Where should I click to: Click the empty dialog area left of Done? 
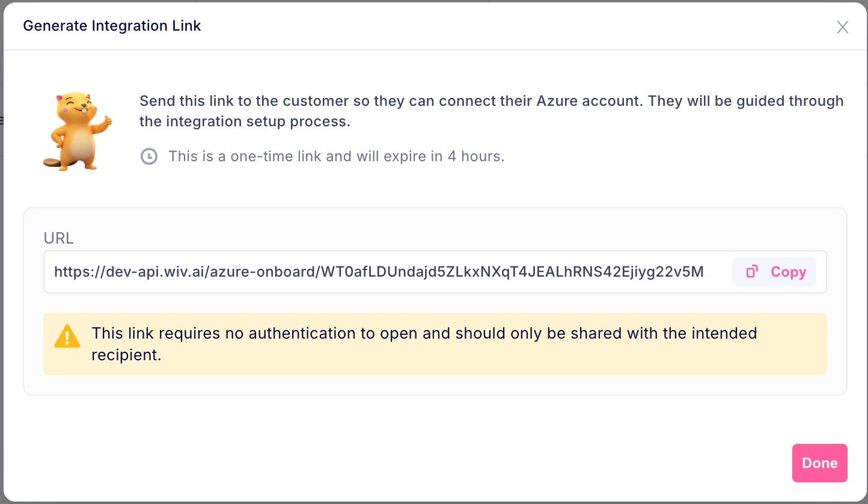(397, 463)
